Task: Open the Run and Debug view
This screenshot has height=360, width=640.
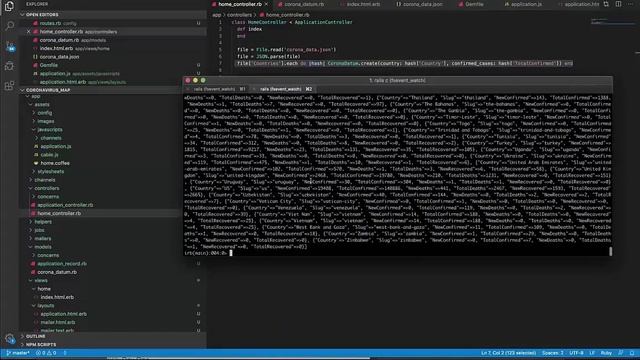Action: click(x=9, y=66)
